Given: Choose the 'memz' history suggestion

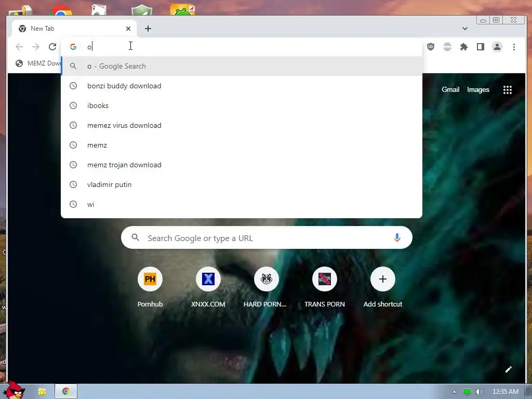Looking at the screenshot, I should tap(242, 145).
